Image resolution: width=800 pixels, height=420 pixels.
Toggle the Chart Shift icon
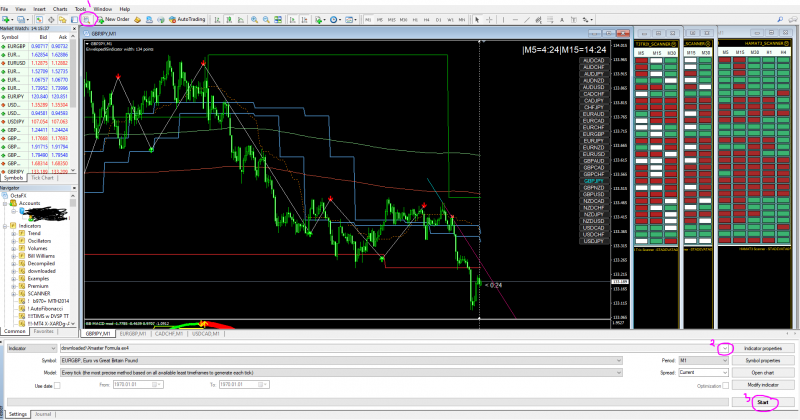305,19
